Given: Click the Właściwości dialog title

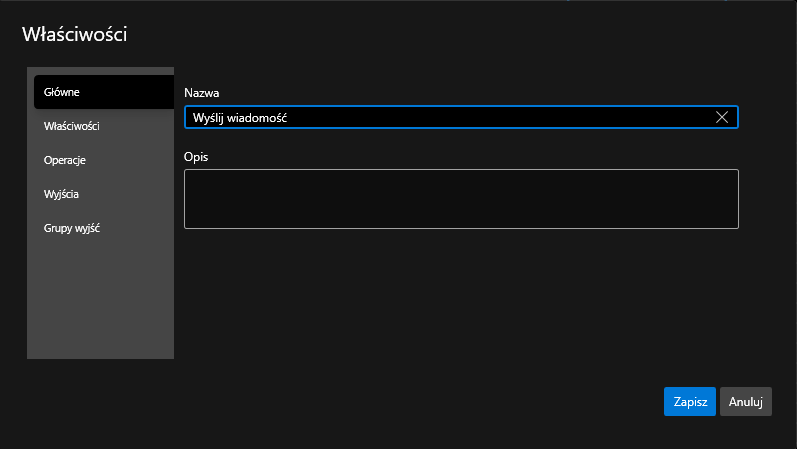Looking at the screenshot, I should pos(74,35).
